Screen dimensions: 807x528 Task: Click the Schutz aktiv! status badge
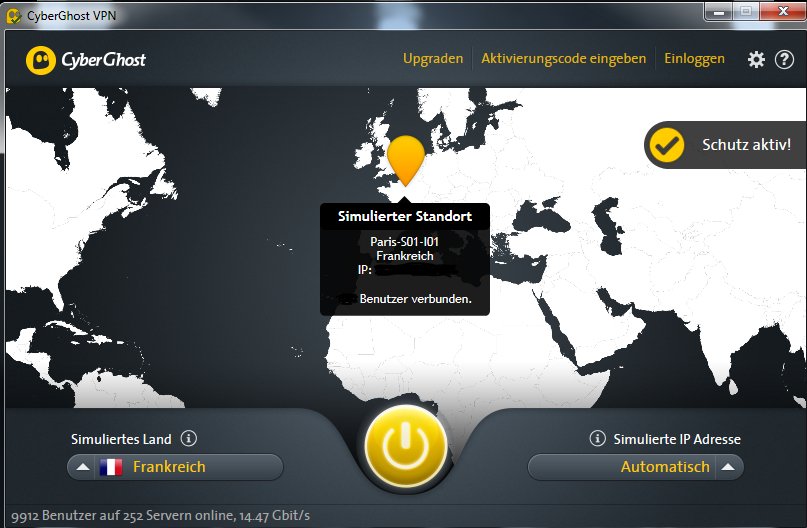(725, 145)
